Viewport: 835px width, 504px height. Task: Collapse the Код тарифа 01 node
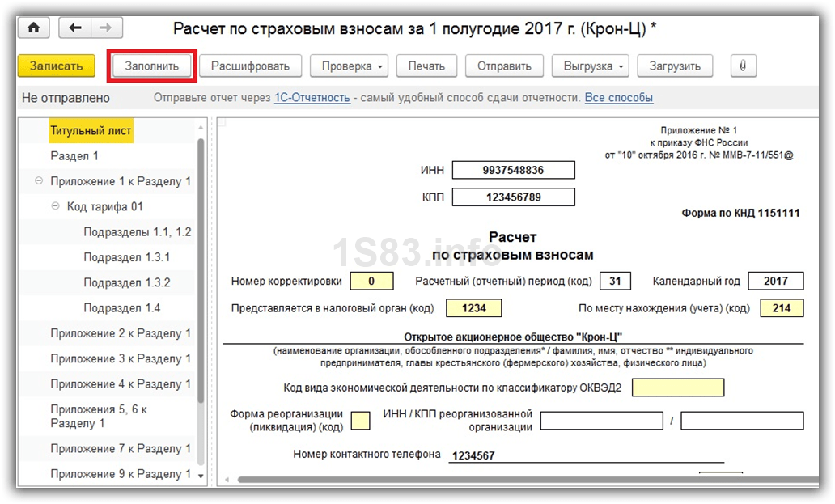55,206
